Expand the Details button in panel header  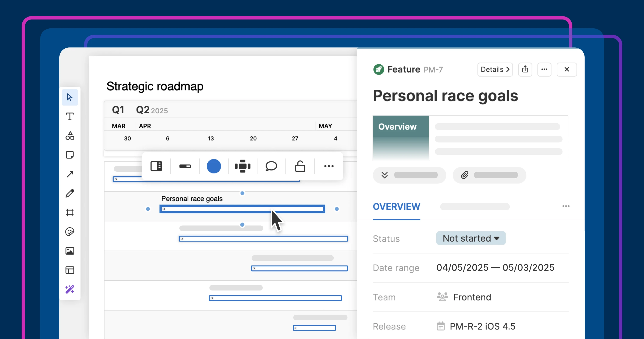pyautogui.click(x=495, y=69)
